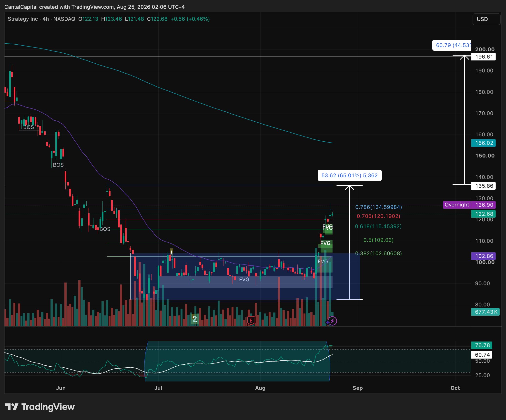Click the 0.786(124.59984) Fibonacci label
Screen dimensions: 506x420
pos(378,207)
